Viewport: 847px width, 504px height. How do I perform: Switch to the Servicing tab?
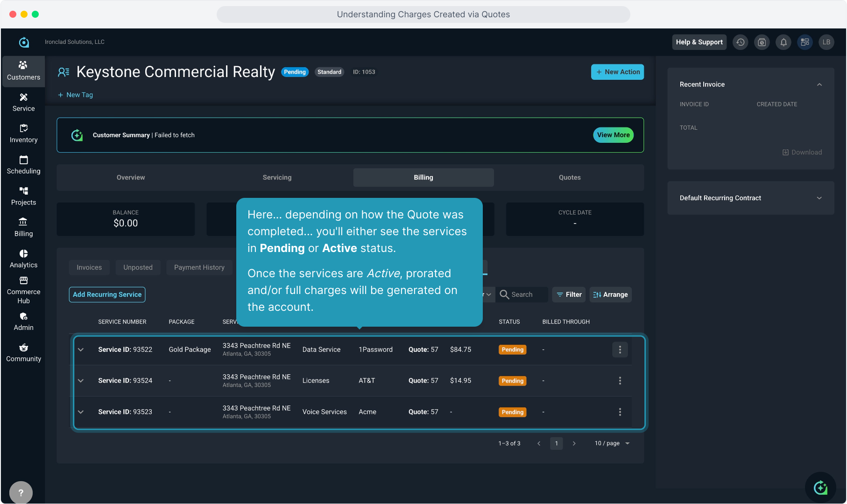[x=277, y=177]
